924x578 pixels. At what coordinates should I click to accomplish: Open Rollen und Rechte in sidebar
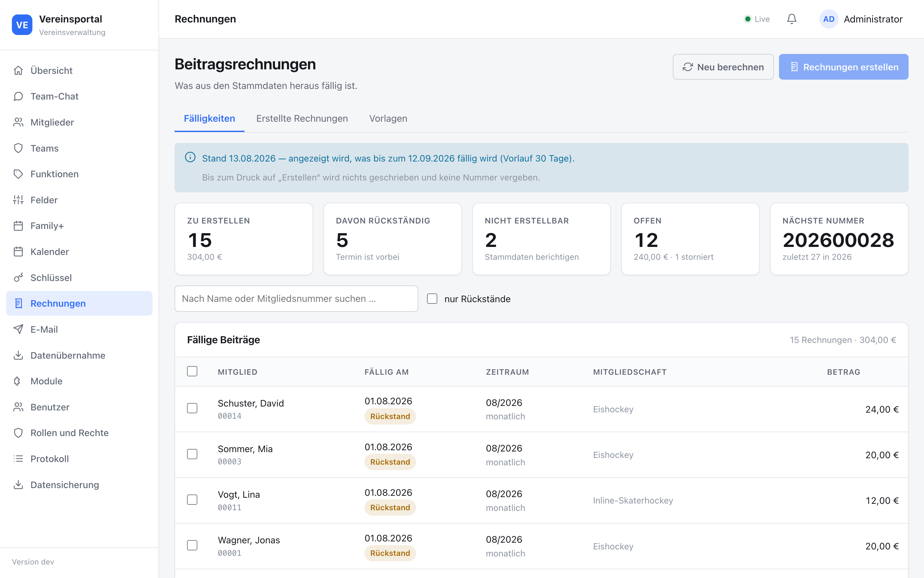79,433
